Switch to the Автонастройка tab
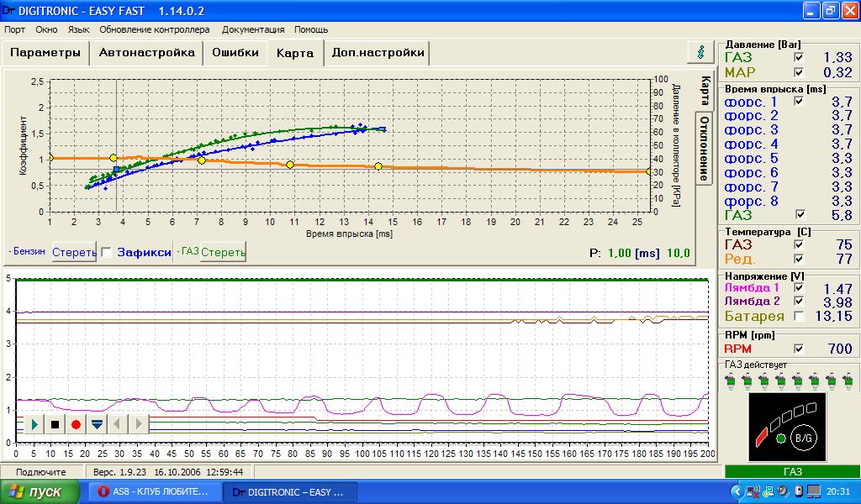The height and width of the screenshot is (504, 861). pyautogui.click(x=146, y=52)
